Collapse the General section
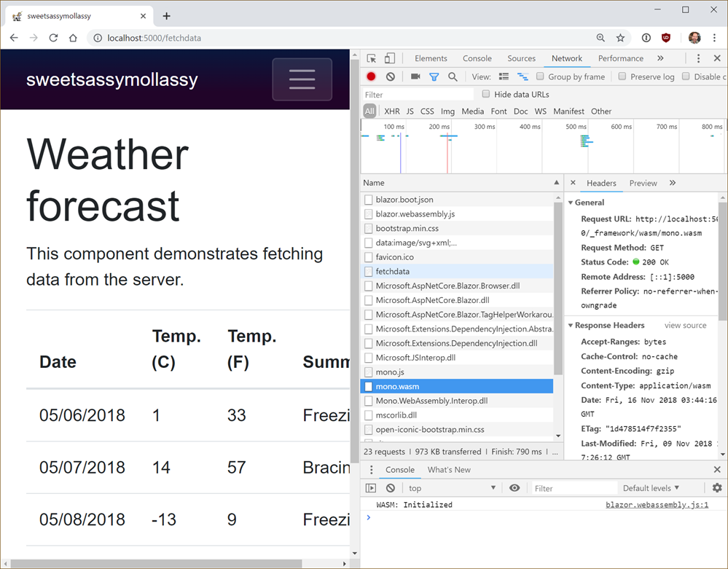 pyautogui.click(x=571, y=203)
